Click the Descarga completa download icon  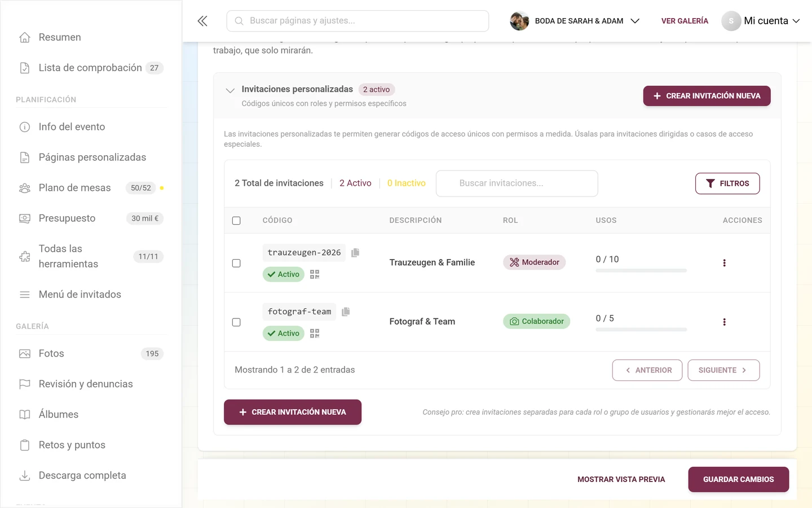click(x=25, y=476)
